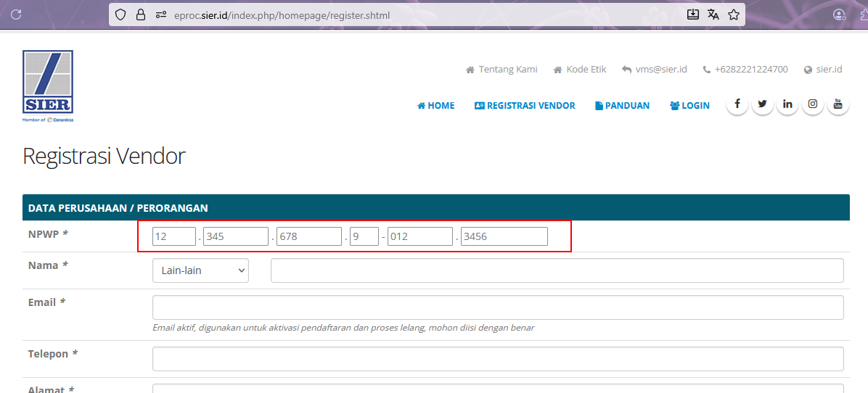Open the Facebook social icon

click(x=737, y=104)
